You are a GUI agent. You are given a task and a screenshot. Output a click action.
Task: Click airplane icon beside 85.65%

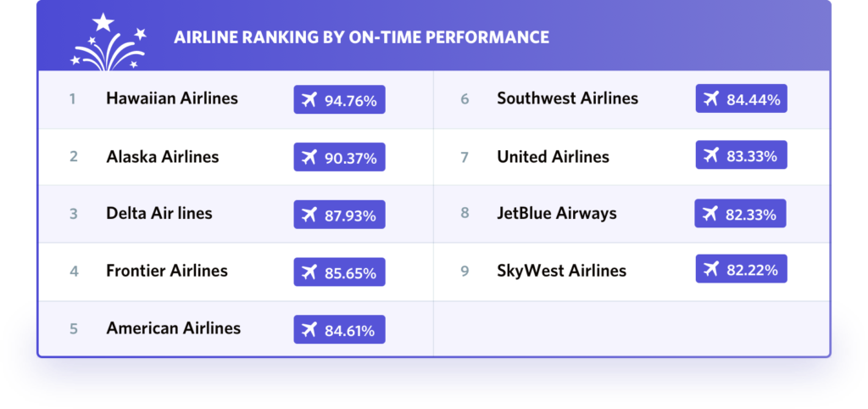[309, 272]
